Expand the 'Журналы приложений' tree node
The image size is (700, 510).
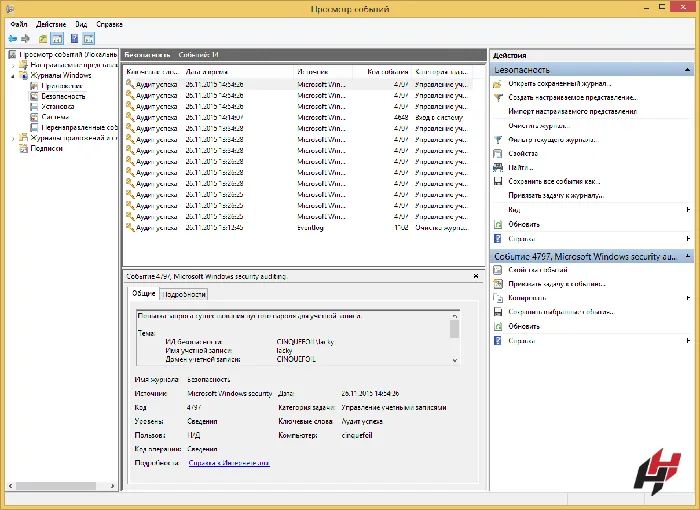tap(13, 138)
